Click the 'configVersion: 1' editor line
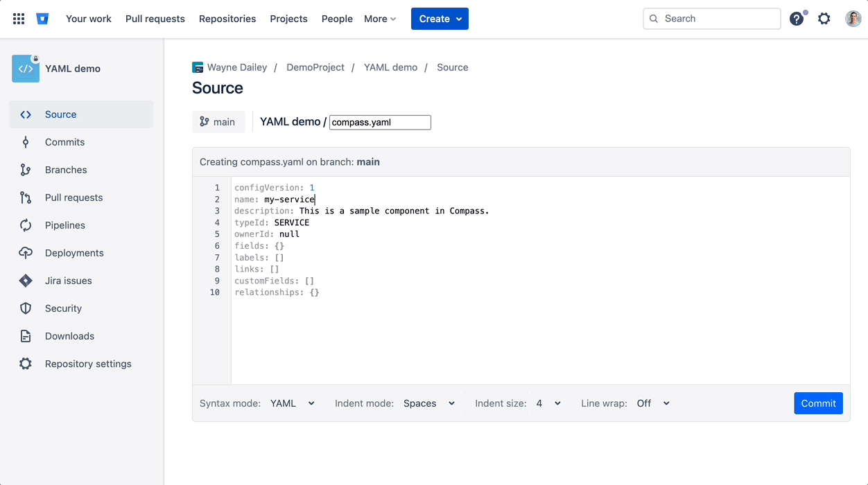 275,188
